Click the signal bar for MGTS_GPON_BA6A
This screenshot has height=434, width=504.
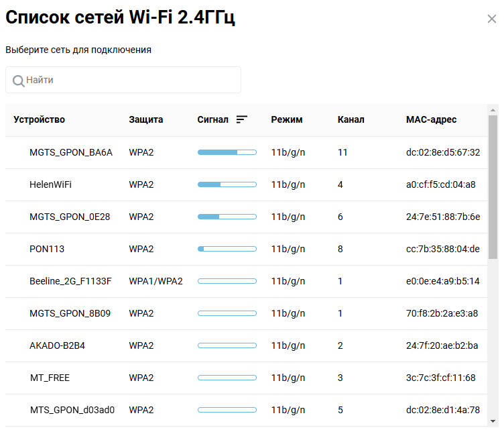pyautogui.click(x=227, y=152)
